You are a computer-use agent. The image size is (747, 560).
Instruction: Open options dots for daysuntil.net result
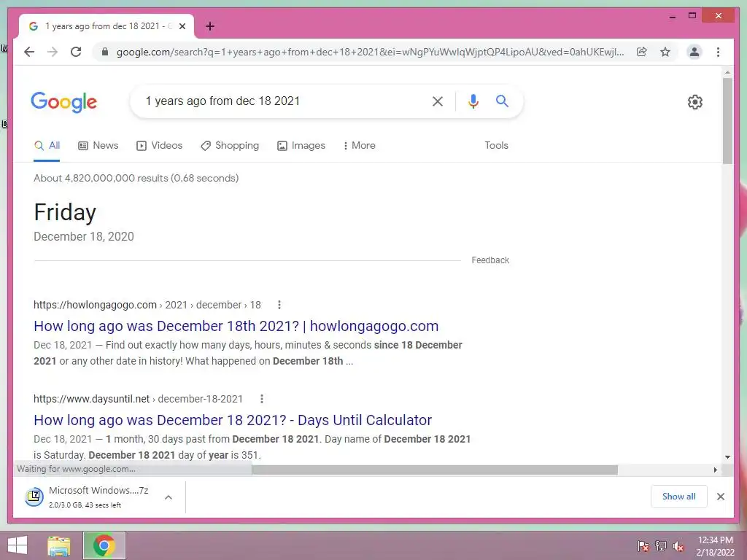[262, 399]
